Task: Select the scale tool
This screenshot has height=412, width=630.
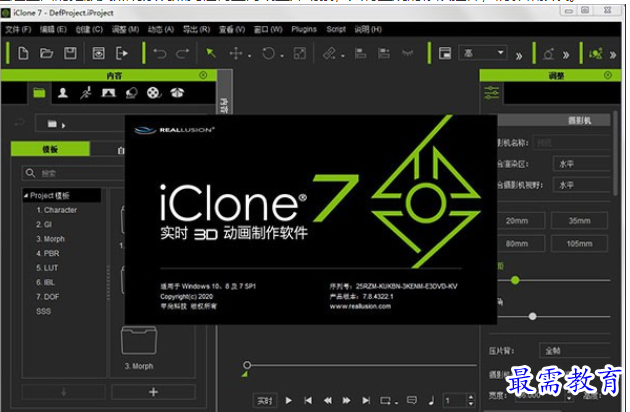Action: (300, 53)
